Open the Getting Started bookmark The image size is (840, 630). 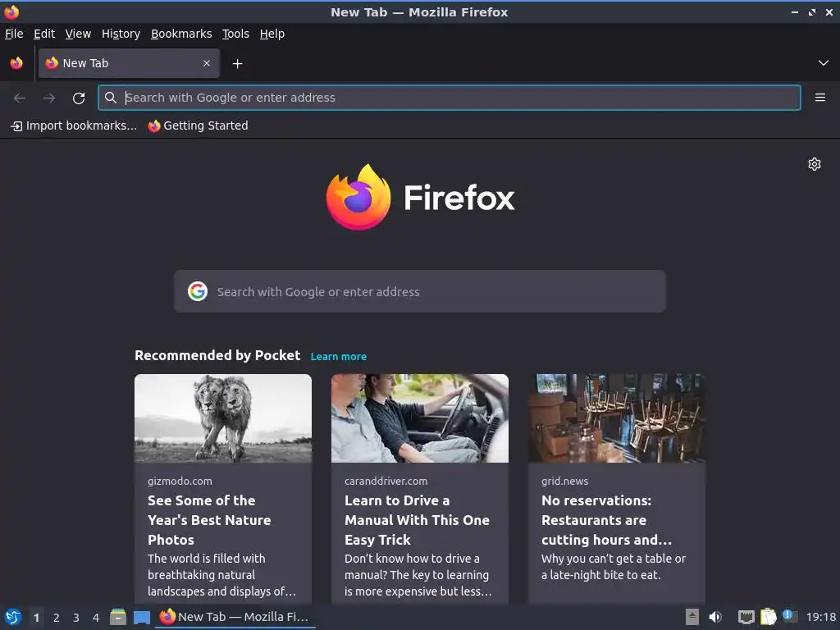(199, 126)
